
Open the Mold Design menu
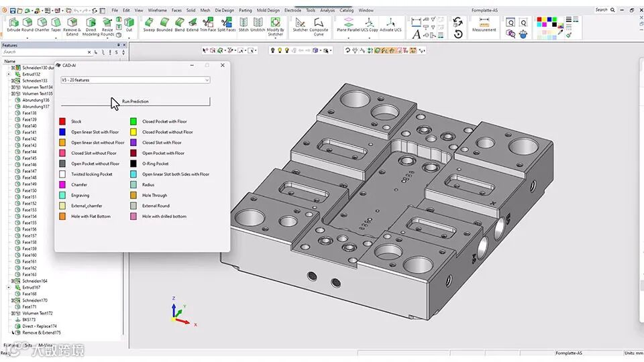tap(268, 10)
